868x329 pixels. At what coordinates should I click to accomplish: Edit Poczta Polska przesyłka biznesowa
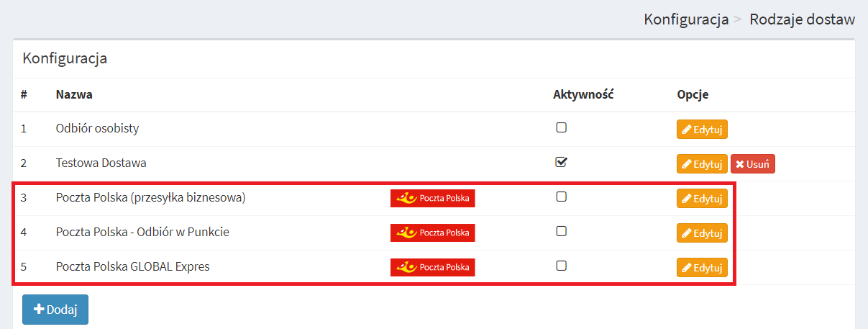(702, 199)
